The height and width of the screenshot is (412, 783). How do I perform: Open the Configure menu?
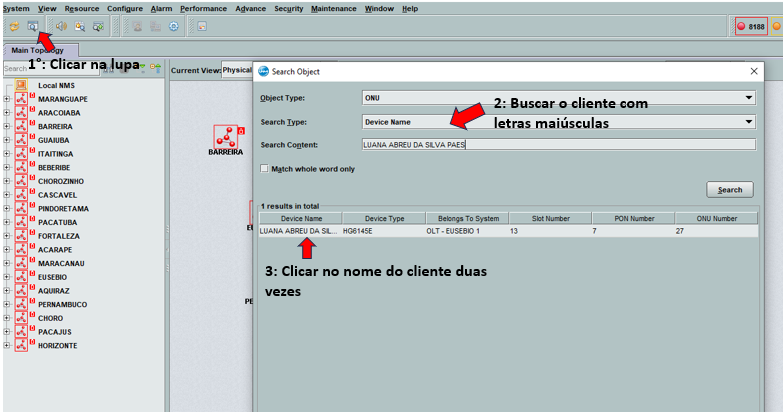click(x=125, y=8)
